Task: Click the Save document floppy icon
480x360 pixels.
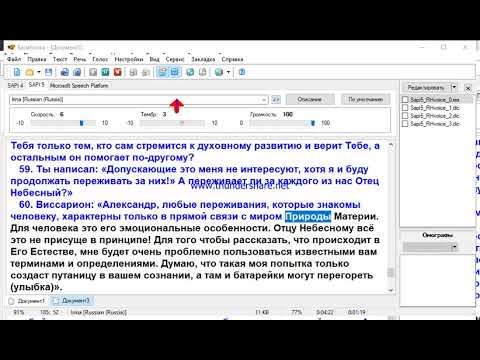Action: pyautogui.click(x=49, y=72)
